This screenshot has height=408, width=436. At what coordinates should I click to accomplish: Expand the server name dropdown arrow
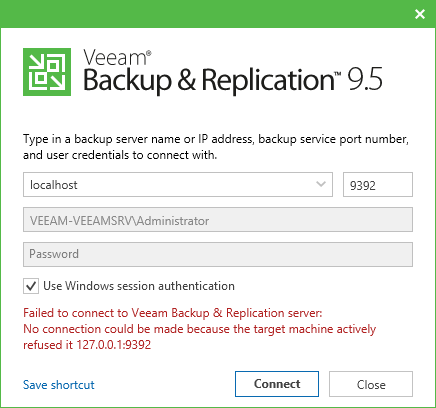point(321,184)
